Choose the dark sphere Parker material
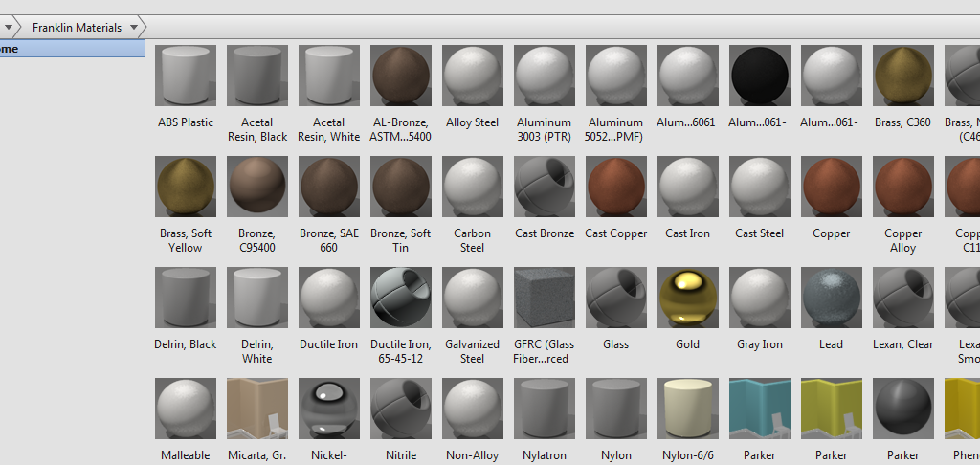This screenshot has width=980, height=465. click(x=903, y=409)
